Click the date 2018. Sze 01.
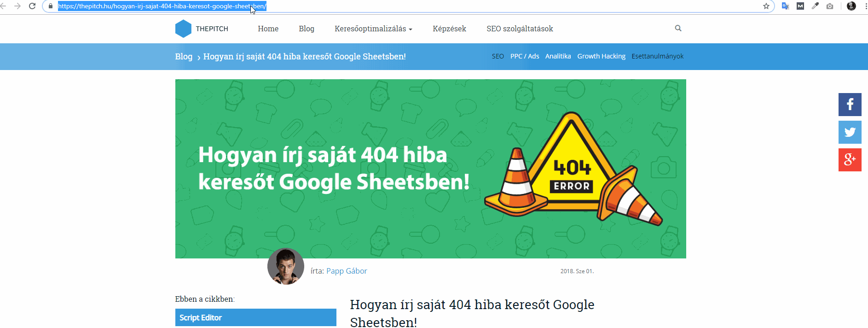868x328 pixels. point(577,271)
